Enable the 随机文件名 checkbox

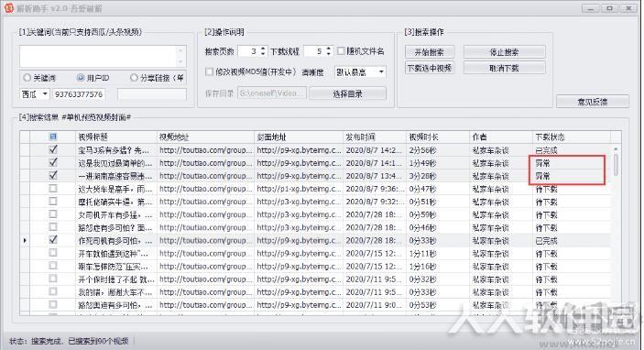(x=341, y=51)
